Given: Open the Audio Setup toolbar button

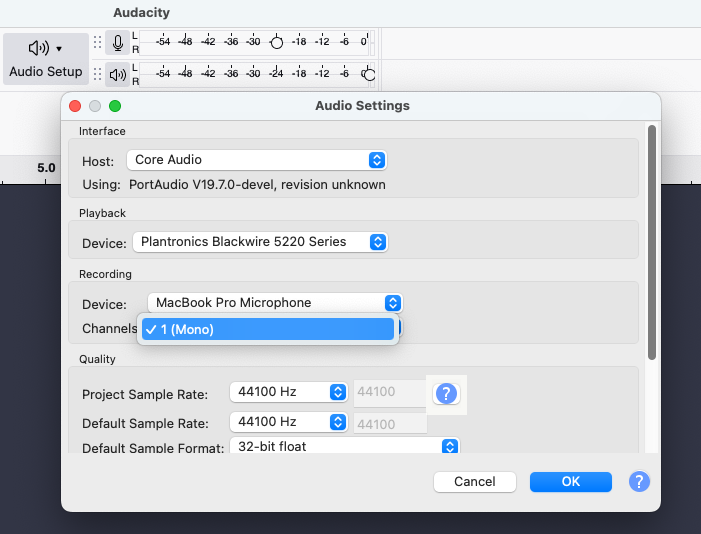Looking at the screenshot, I should [x=46, y=59].
